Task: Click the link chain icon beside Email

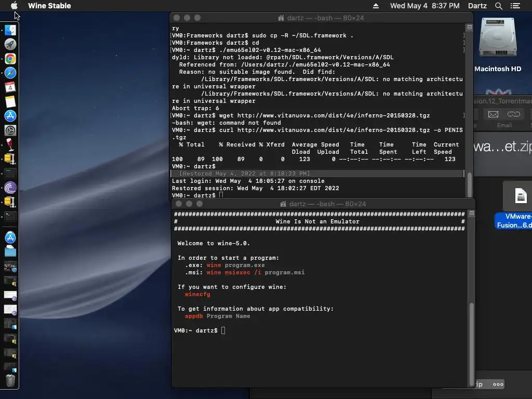Action: (513, 114)
